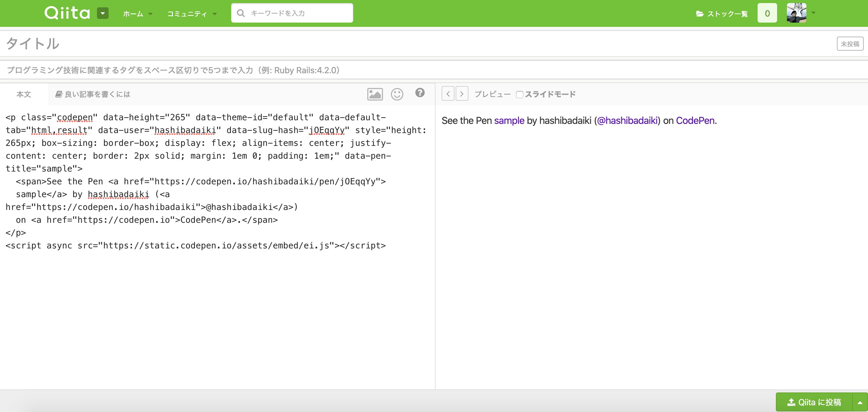Click the search magnifier icon
This screenshot has height=412, width=868.
(241, 13)
